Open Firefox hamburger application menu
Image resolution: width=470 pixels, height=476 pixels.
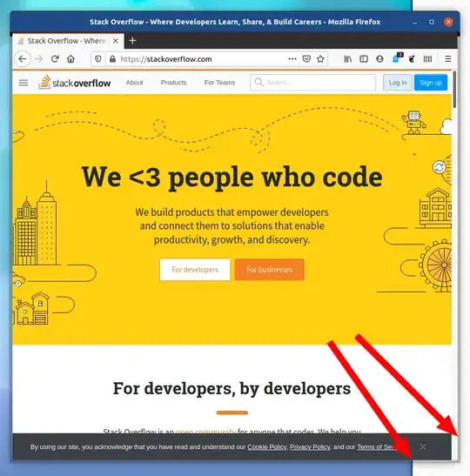click(448, 59)
